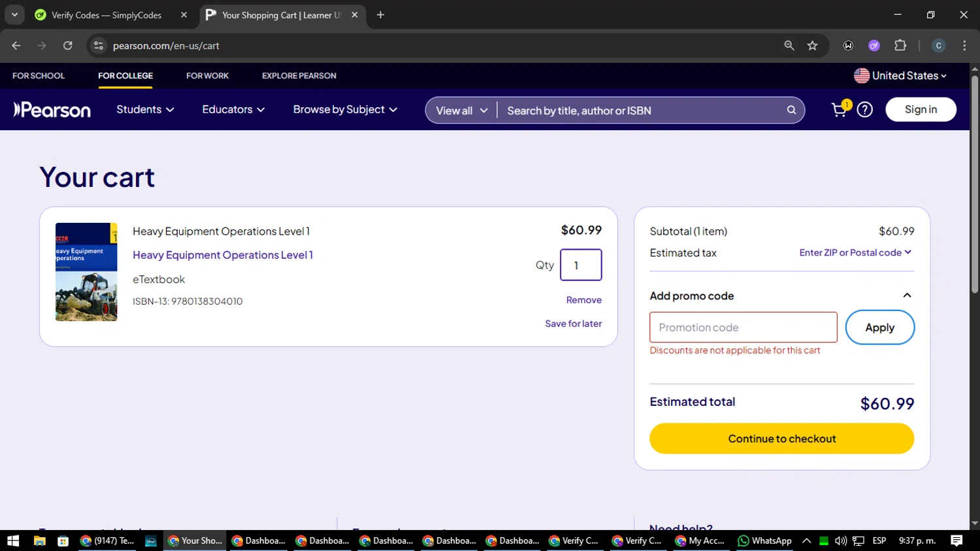Close the Your Shopping Cart tab
Viewport: 980px width, 551px height.
(355, 15)
